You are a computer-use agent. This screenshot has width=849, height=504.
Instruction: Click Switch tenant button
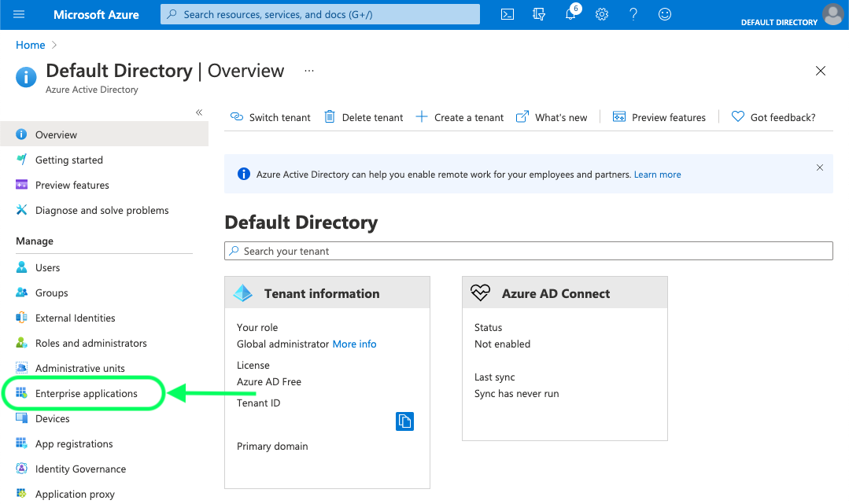tap(270, 117)
